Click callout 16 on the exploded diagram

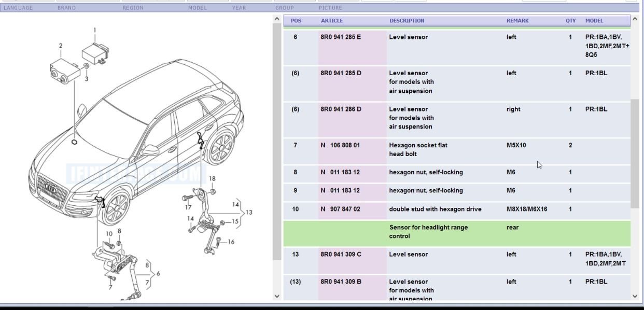pyautogui.click(x=230, y=241)
